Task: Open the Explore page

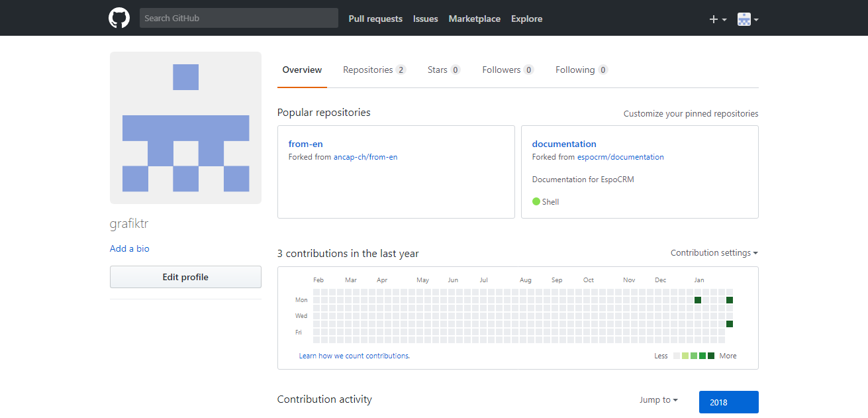Action: [527, 19]
